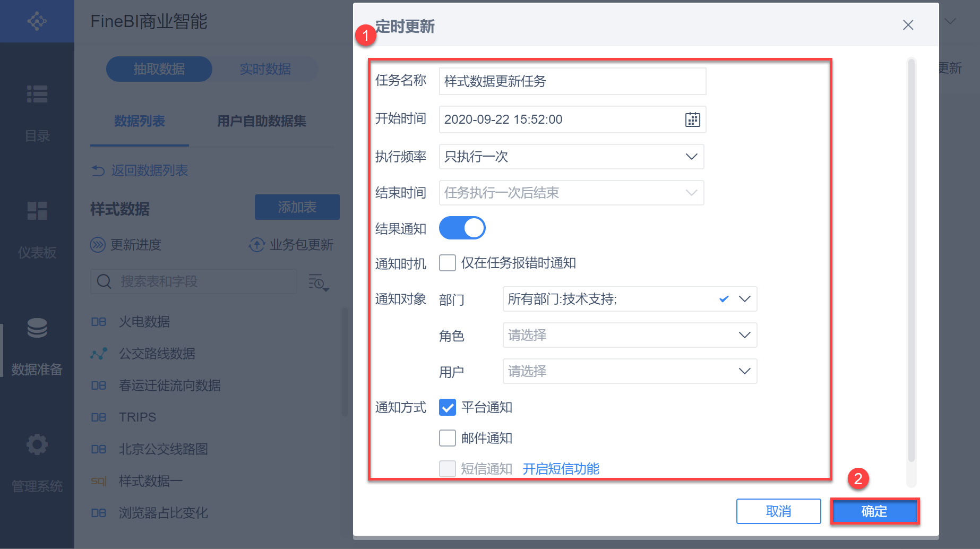Click the 任务名称 input field
This screenshot has height=549, width=980.
573,81
